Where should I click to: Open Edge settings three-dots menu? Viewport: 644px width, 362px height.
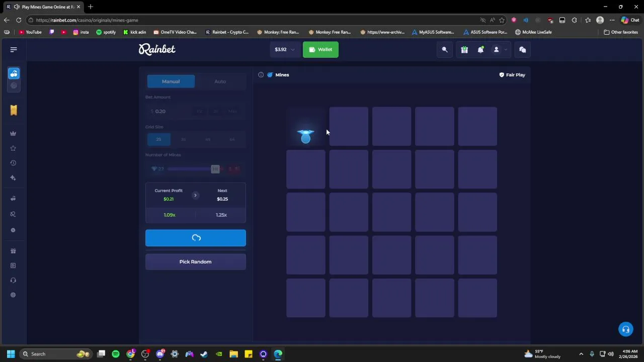pos(612,20)
